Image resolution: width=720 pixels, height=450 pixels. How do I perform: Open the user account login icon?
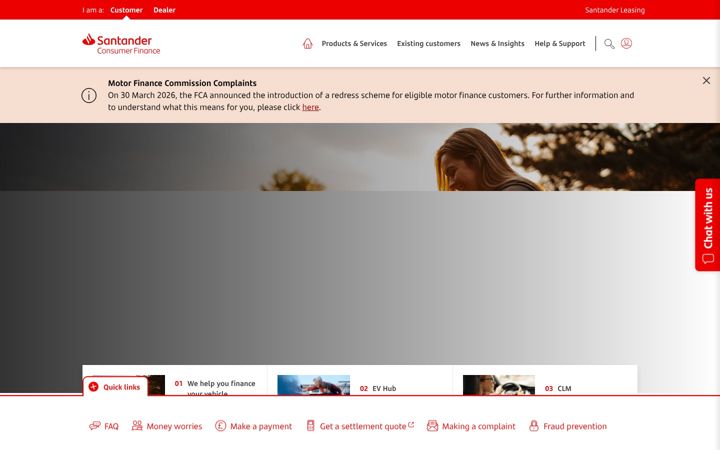pyautogui.click(x=626, y=43)
